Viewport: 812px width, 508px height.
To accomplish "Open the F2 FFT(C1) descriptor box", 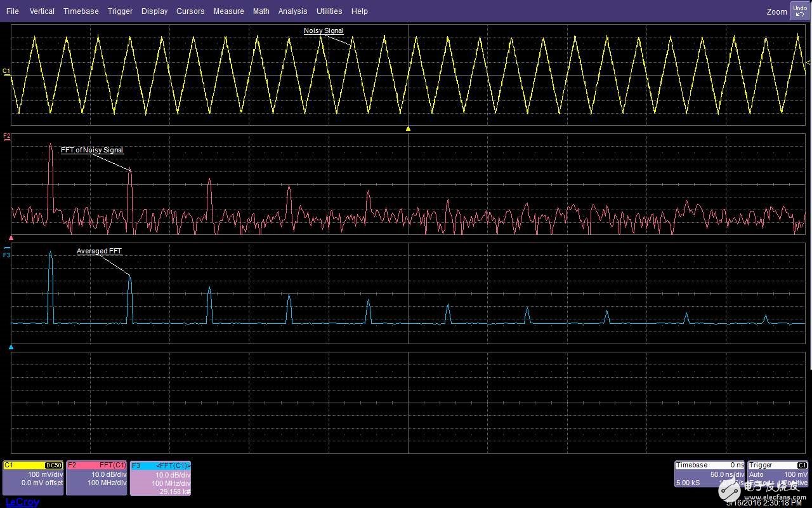I will click(96, 474).
